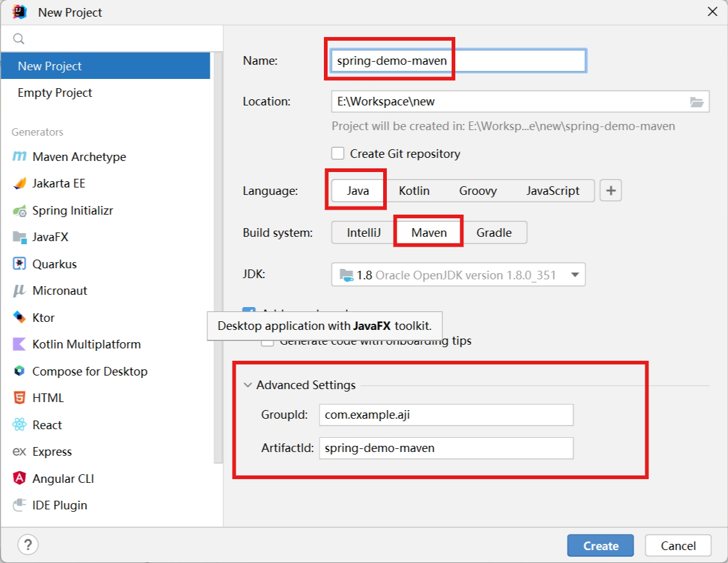
Task: Click the HTML5 shield icon
Action: pos(19,398)
